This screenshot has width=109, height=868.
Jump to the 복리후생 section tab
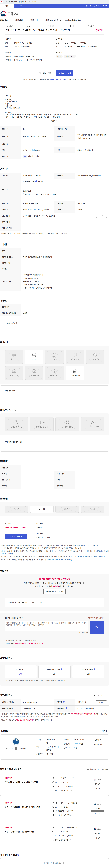[71, 26]
